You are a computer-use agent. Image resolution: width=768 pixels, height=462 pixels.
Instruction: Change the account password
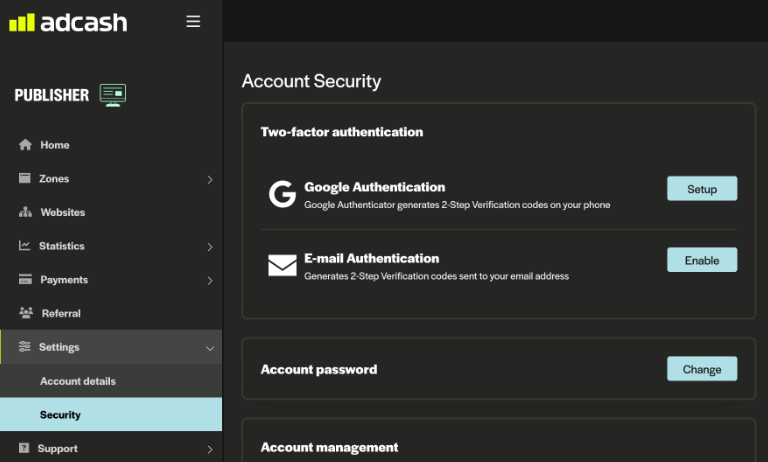701,369
